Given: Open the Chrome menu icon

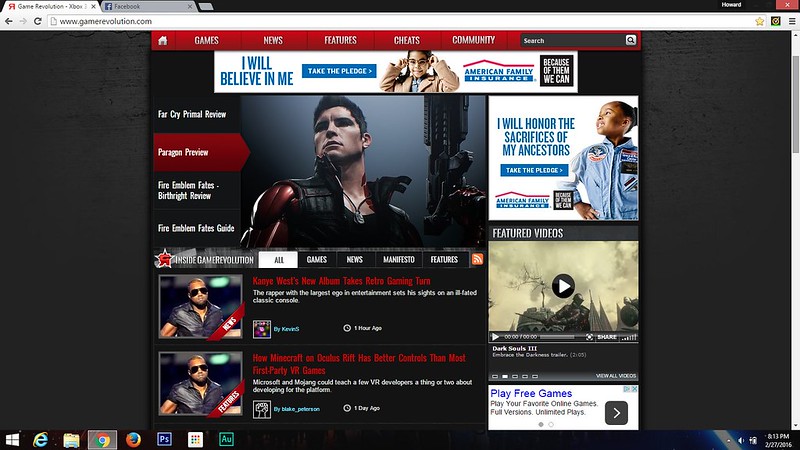Looking at the screenshot, I should pyautogui.click(x=792, y=21).
